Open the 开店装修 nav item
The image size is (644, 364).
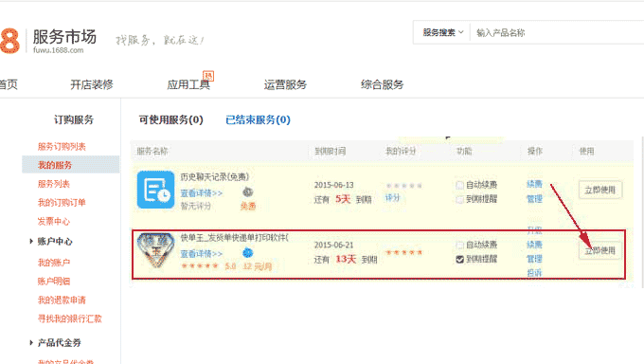click(92, 84)
